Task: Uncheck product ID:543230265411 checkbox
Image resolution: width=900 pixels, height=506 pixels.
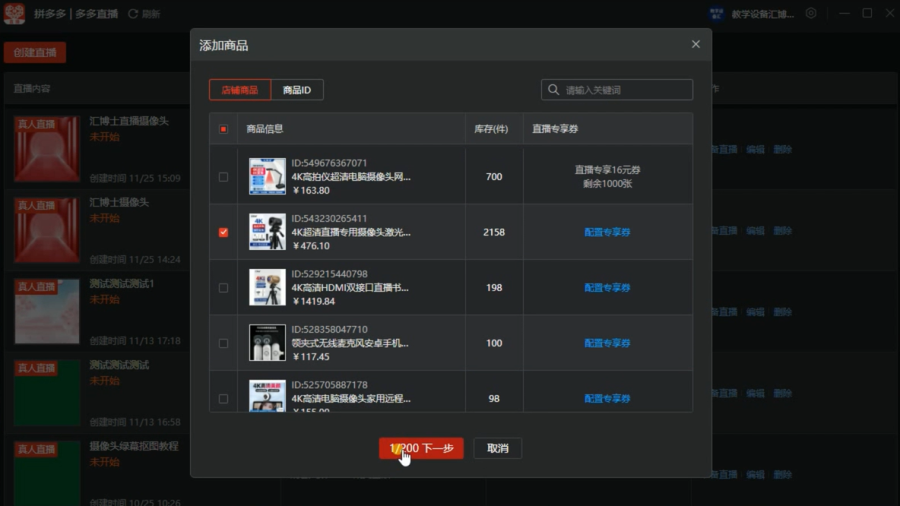Action: (223, 232)
